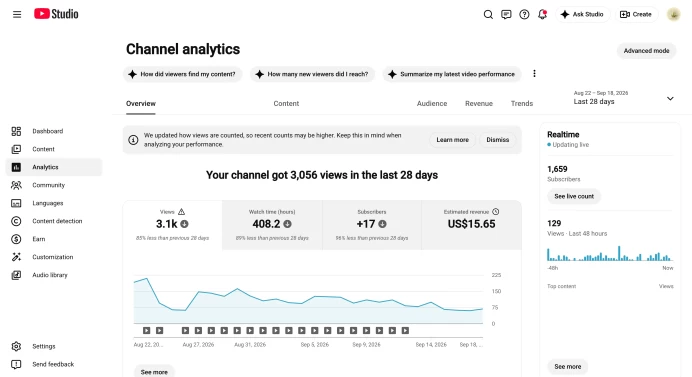This screenshot has height=377, width=692.
Task: Open the help question mark icon
Action: pyautogui.click(x=524, y=15)
